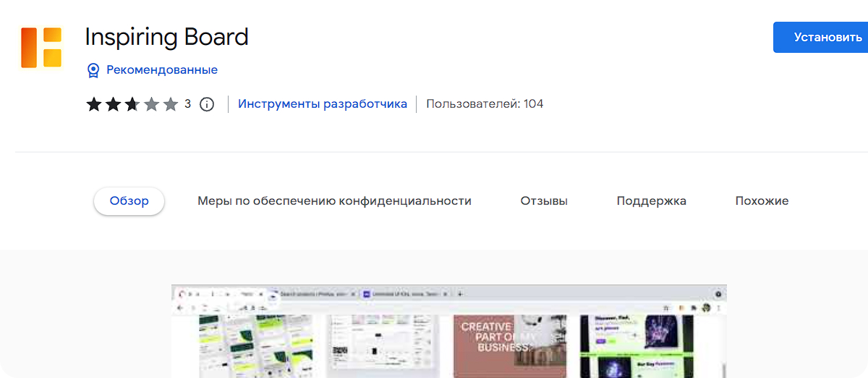Click the Inspiring Board extension logo

41,48
